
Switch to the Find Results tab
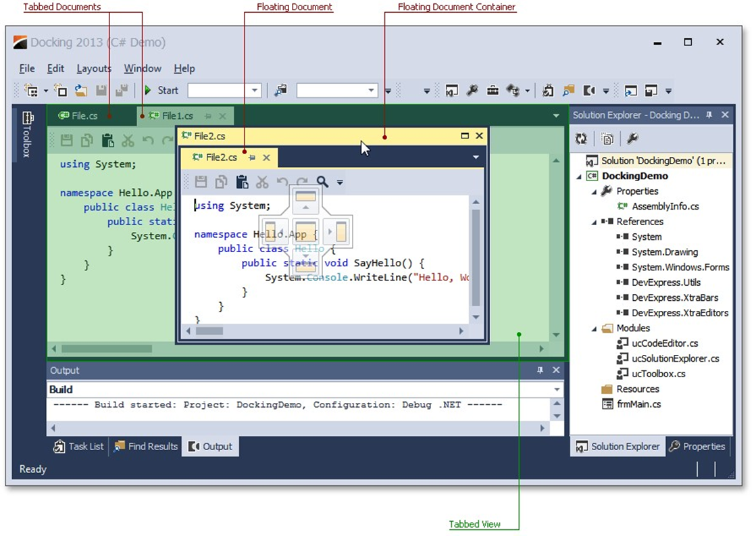(146, 446)
